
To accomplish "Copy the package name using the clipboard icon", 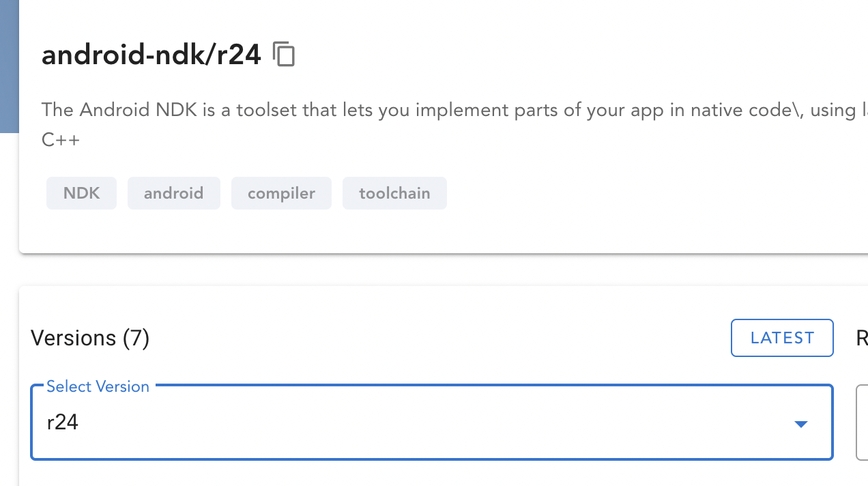I will click(x=285, y=54).
